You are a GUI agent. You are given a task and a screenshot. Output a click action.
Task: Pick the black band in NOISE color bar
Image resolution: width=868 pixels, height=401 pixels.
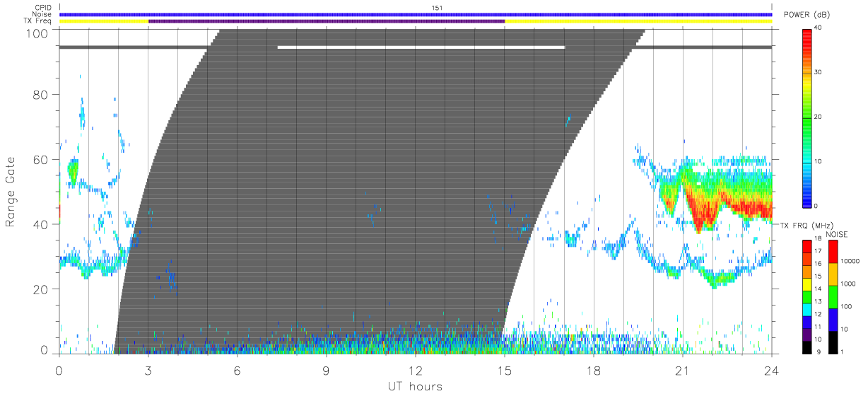coord(833,342)
